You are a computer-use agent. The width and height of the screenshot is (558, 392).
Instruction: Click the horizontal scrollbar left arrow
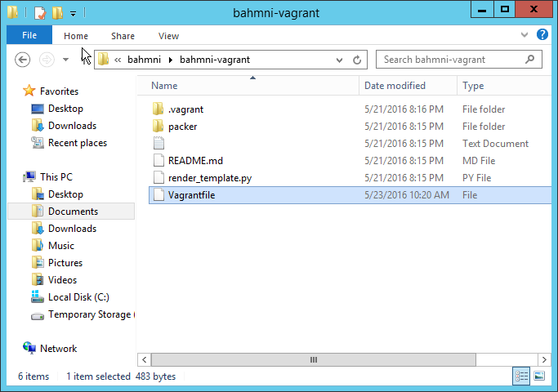144,359
